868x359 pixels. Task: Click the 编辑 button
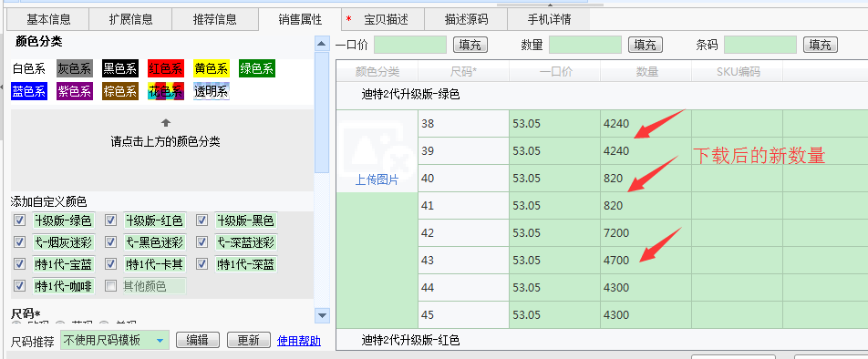pyautogui.click(x=198, y=340)
